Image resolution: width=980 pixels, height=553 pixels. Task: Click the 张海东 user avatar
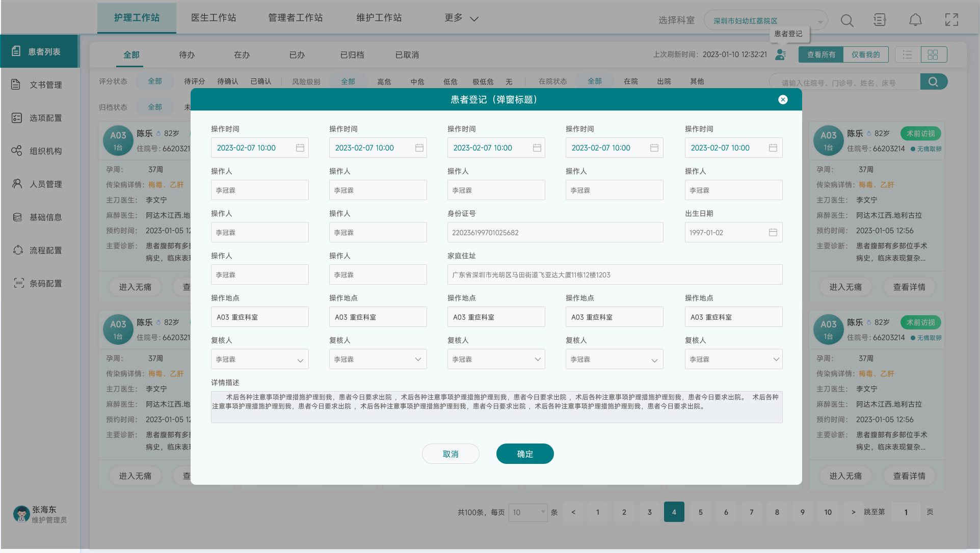(21, 514)
